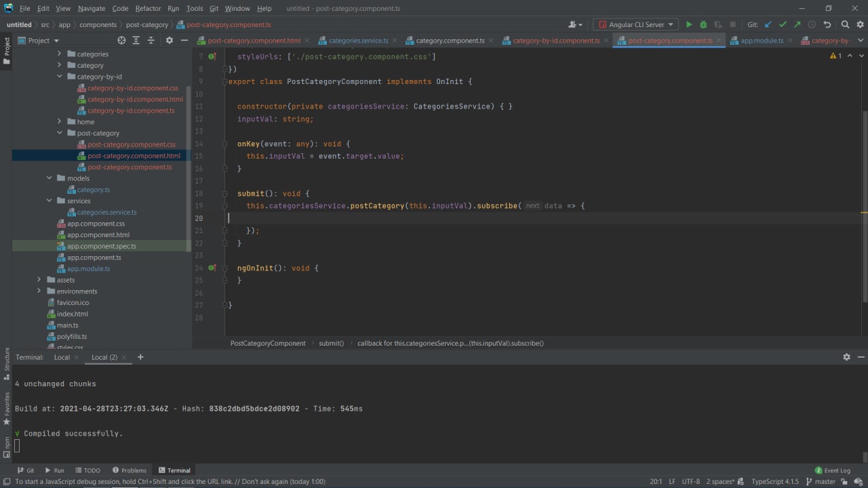Viewport: 868px width, 488px height.
Task: Select opened file locate target icon
Action: coord(121,41)
